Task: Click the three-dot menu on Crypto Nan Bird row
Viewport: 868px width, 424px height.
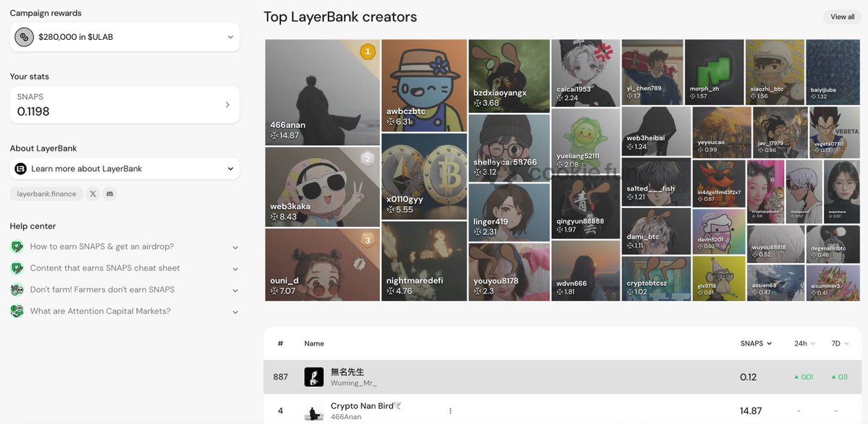Action: tap(450, 411)
